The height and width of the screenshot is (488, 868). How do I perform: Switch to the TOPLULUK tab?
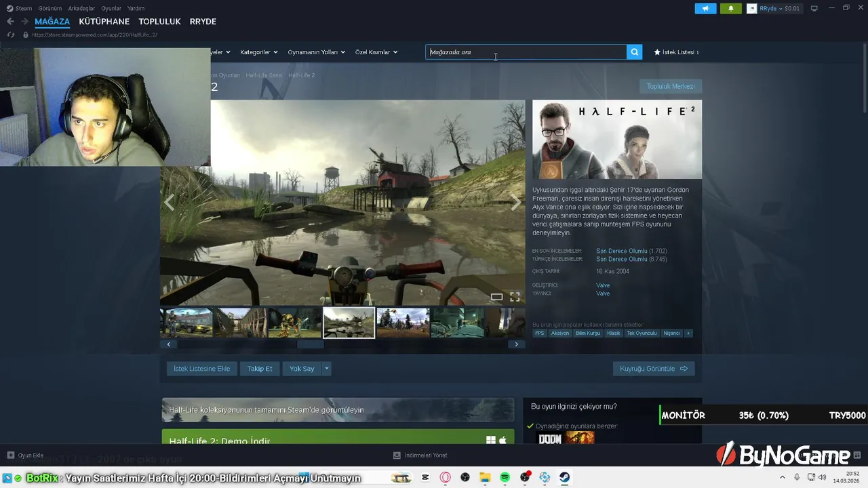point(159,22)
